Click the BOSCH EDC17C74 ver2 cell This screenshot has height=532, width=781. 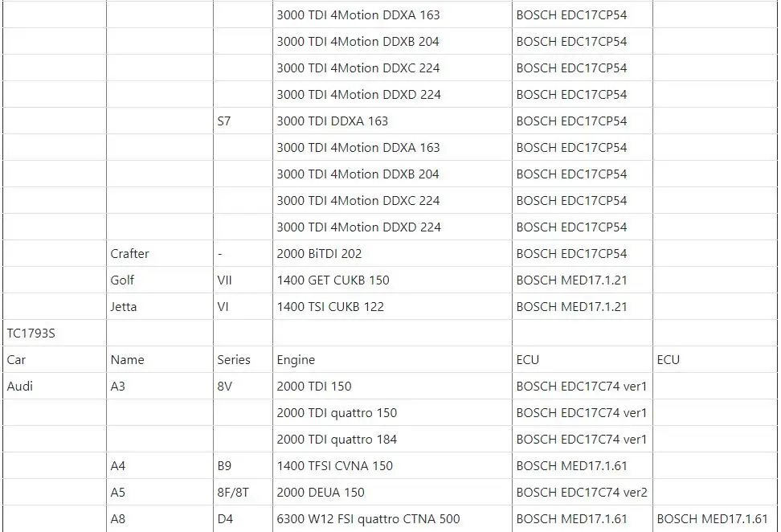(x=583, y=492)
